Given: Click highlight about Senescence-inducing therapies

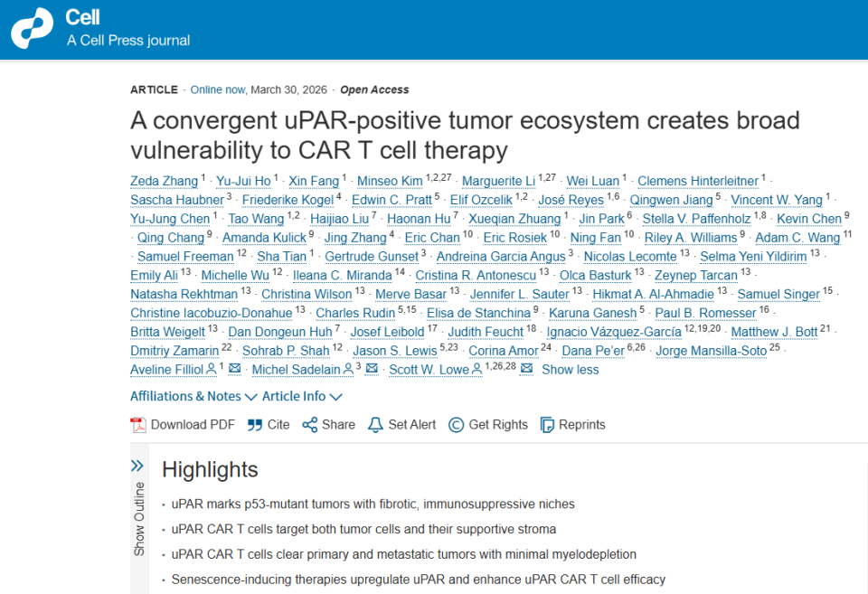Looking at the screenshot, I should [x=418, y=579].
